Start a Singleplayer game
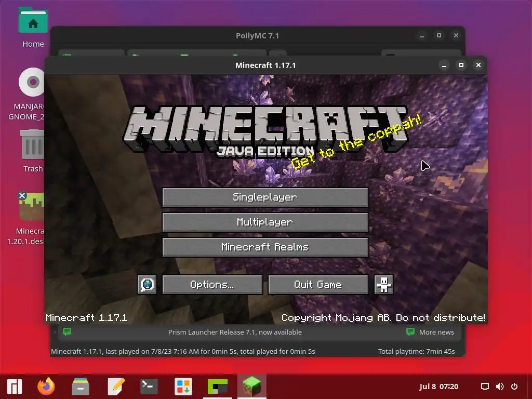 pos(265,197)
